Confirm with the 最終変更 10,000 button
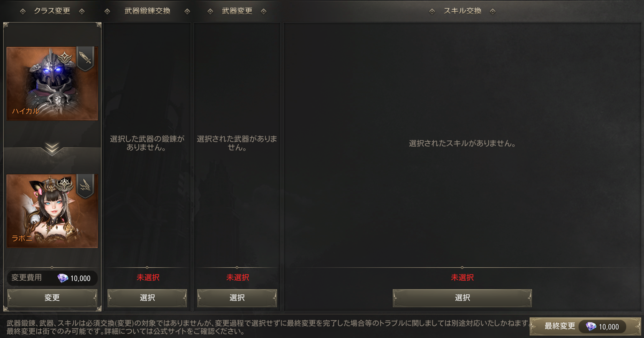The width and height of the screenshot is (644, 338). (585, 326)
